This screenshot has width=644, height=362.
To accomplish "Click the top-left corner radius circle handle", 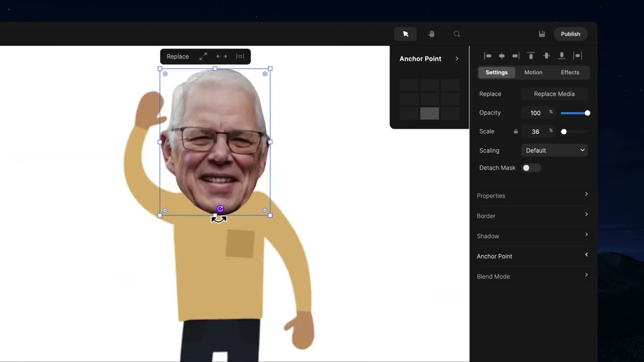I will [165, 74].
